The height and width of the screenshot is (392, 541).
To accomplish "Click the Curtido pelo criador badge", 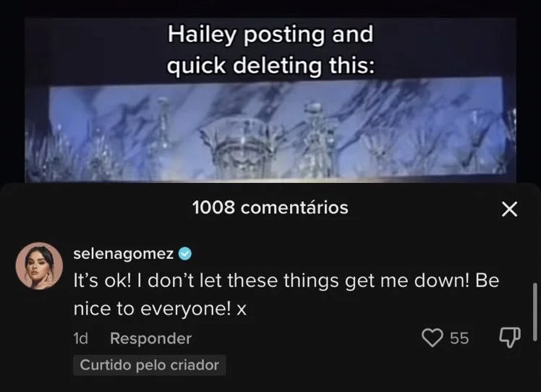I will pos(150,365).
